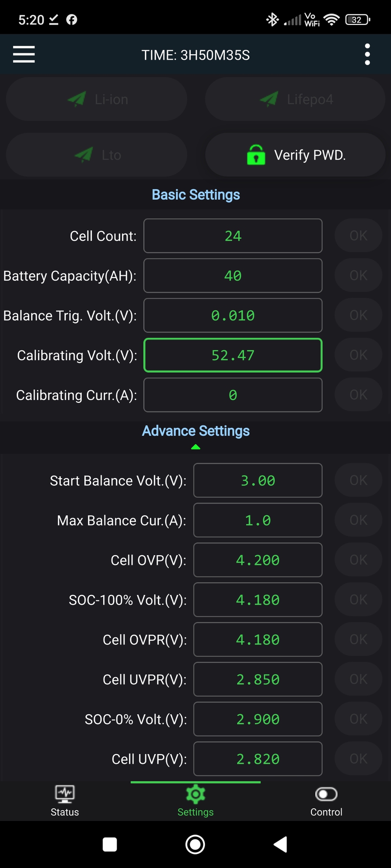The height and width of the screenshot is (868, 391).
Task: Edit the Cell Count field
Action: tap(233, 236)
